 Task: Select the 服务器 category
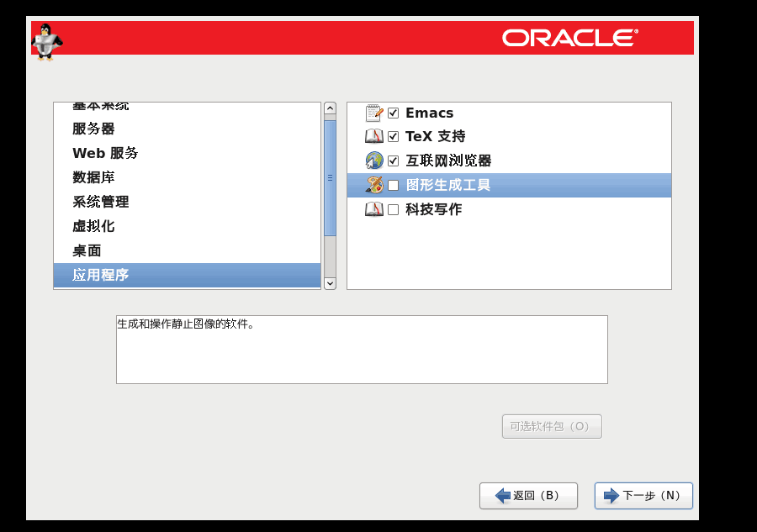93,129
